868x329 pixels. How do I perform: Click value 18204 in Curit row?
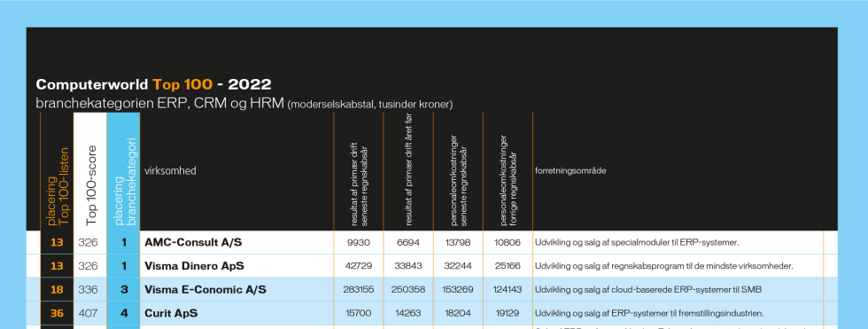[458, 313]
